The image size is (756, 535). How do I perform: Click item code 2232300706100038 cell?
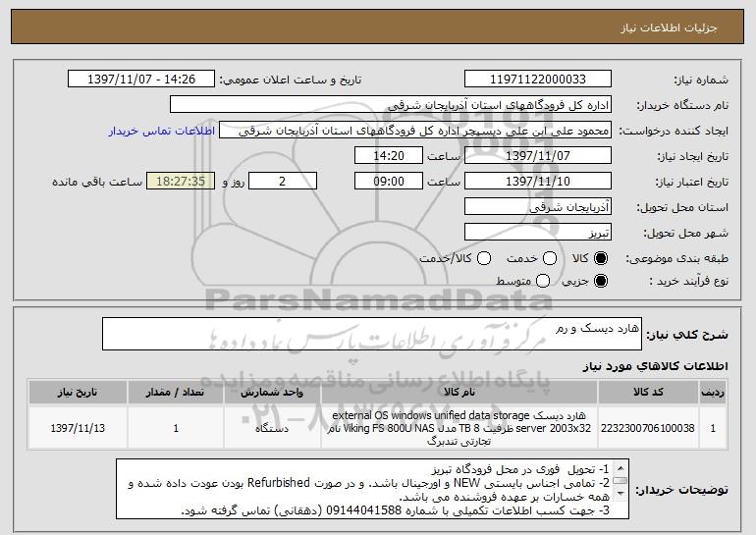pyautogui.click(x=648, y=428)
